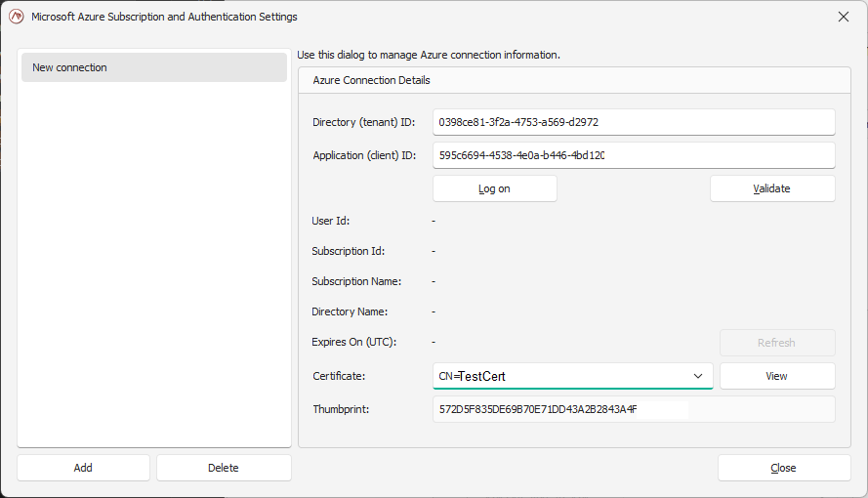Click the Subscription Name label
Viewport: 868px width, 498px height.
[356, 281]
